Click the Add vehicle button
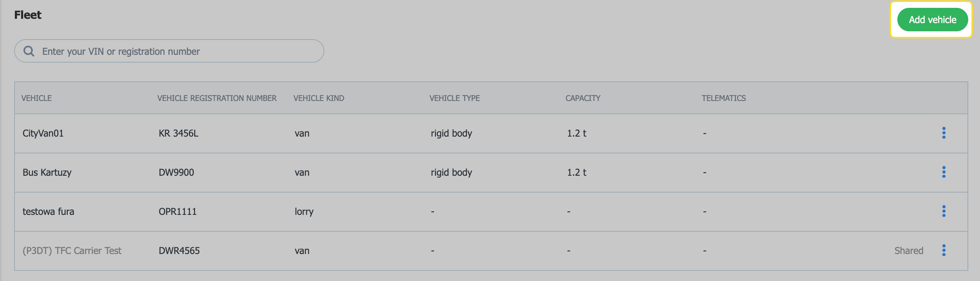This screenshot has height=281, width=980. point(932,20)
